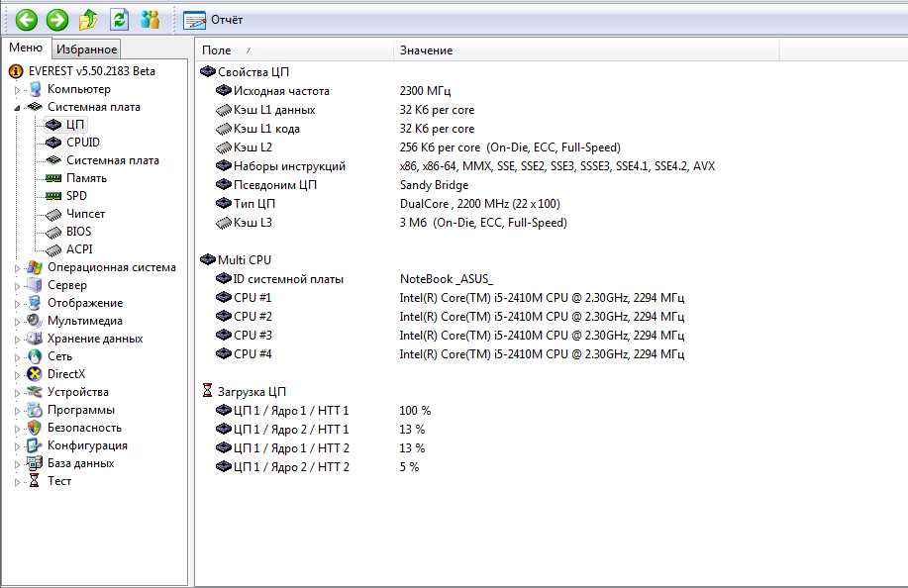Open the Отчёт report button
Screen dimensions: 908x588
213,20
